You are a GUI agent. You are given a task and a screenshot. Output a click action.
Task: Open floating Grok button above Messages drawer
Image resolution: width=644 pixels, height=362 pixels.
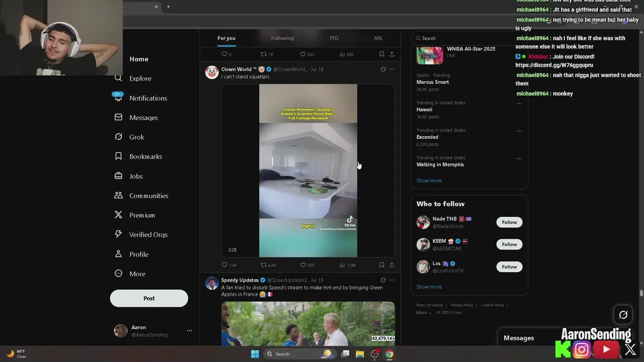point(623,315)
